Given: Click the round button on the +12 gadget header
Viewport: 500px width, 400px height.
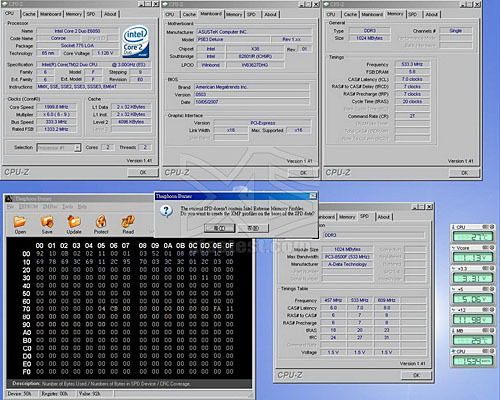Looking at the screenshot, I should 492,310.
